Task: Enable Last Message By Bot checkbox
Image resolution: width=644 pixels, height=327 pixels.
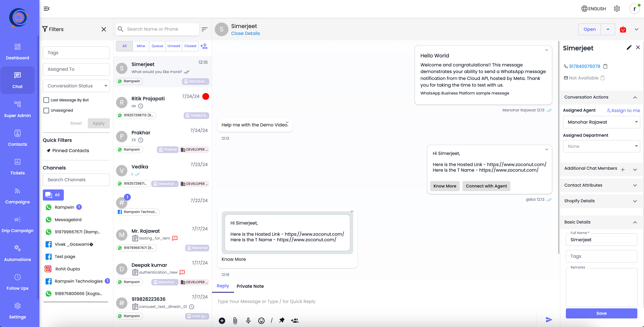Action: click(46, 100)
